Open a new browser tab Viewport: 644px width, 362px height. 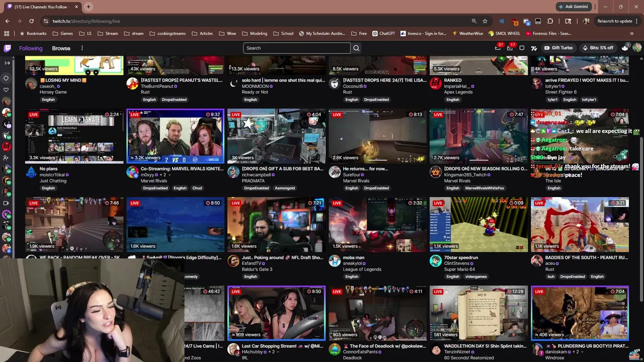[x=88, y=7]
